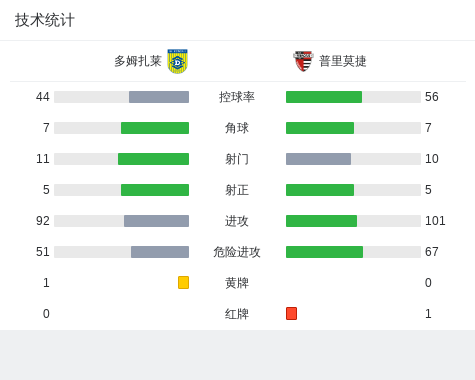Click the 控球率 stat label
The image size is (475, 380).
point(237,97)
